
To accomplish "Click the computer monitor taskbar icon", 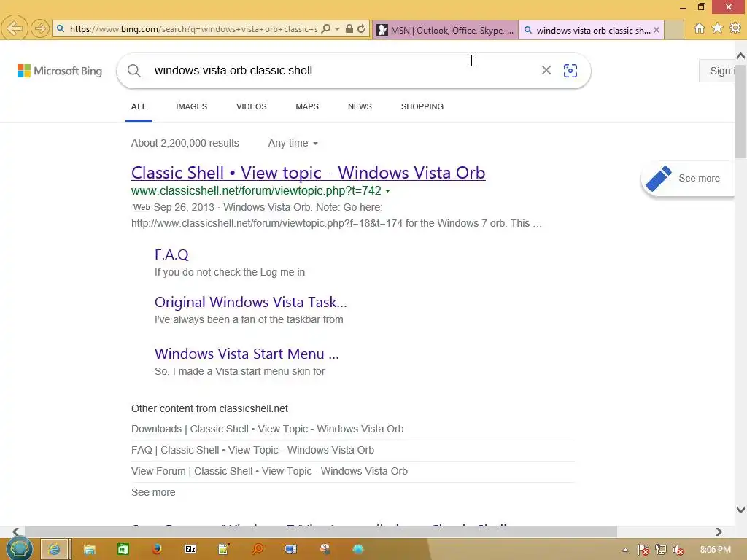I will tap(290, 550).
